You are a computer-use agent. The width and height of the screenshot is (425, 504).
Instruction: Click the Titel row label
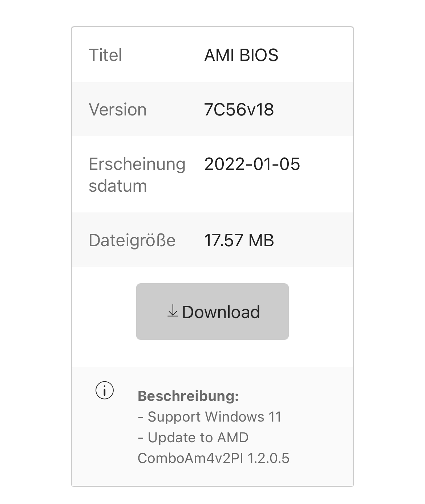pos(105,55)
